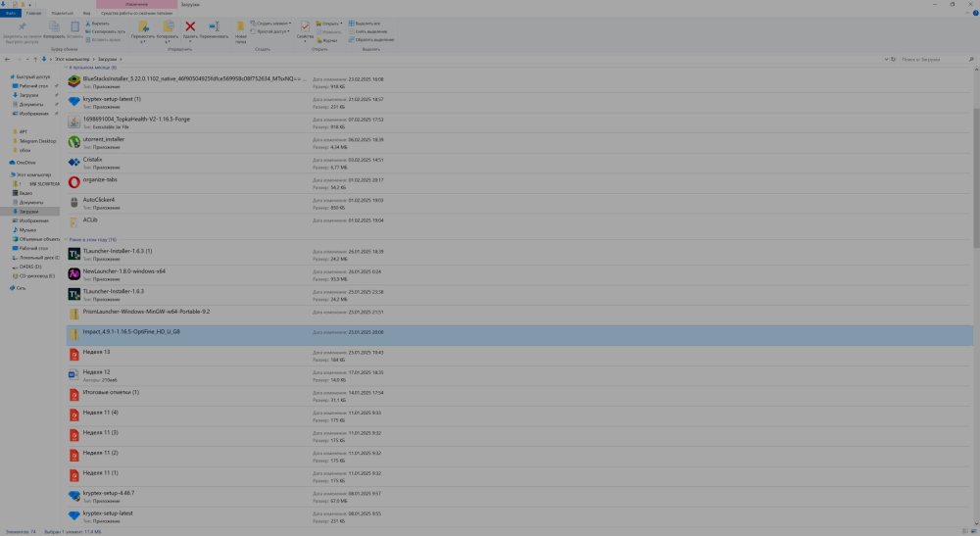Image resolution: width=980 pixels, height=536 pixels.
Task: Switch to the Главная ribbon tab
Action: 33,13
